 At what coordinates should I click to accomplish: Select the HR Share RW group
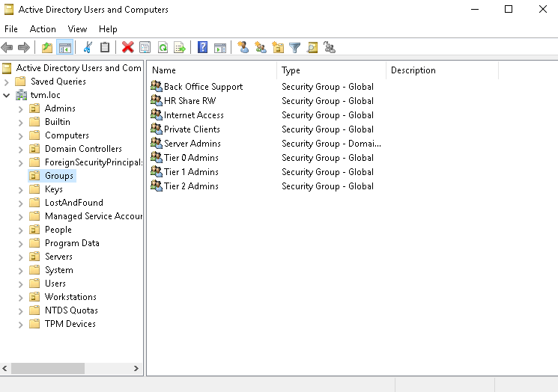point(189,100)
